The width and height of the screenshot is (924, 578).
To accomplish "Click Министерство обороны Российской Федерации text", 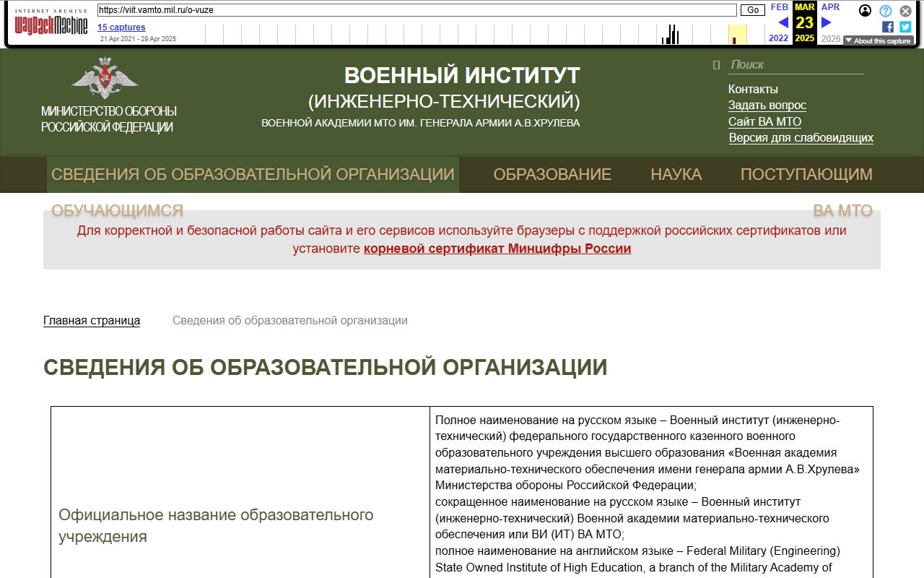I will [x=108, y=119].
